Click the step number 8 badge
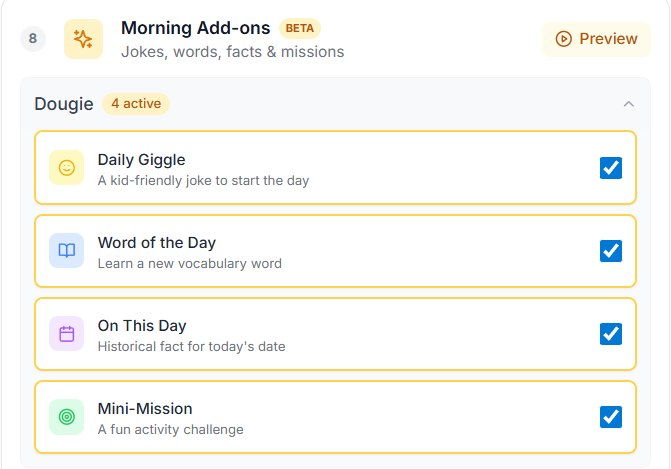Image resolution: width=671 pixels, height=469 pixels. pyautogui.click(x=33, y=39)
